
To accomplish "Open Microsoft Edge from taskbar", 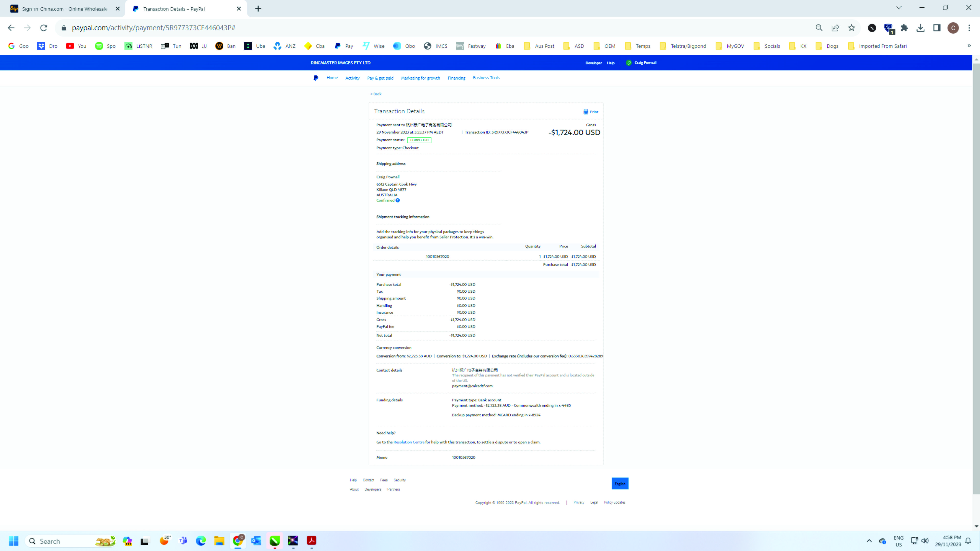I will tap(201, 541).
